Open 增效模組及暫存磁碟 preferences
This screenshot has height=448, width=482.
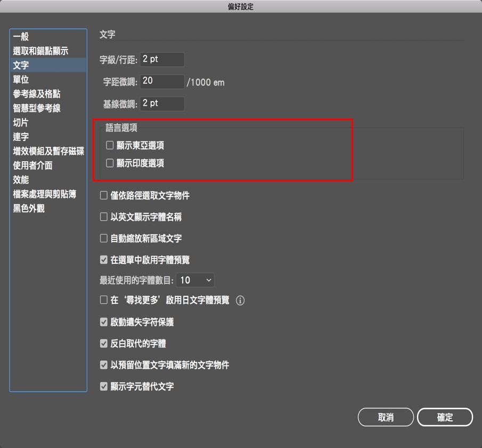[48, 151]
